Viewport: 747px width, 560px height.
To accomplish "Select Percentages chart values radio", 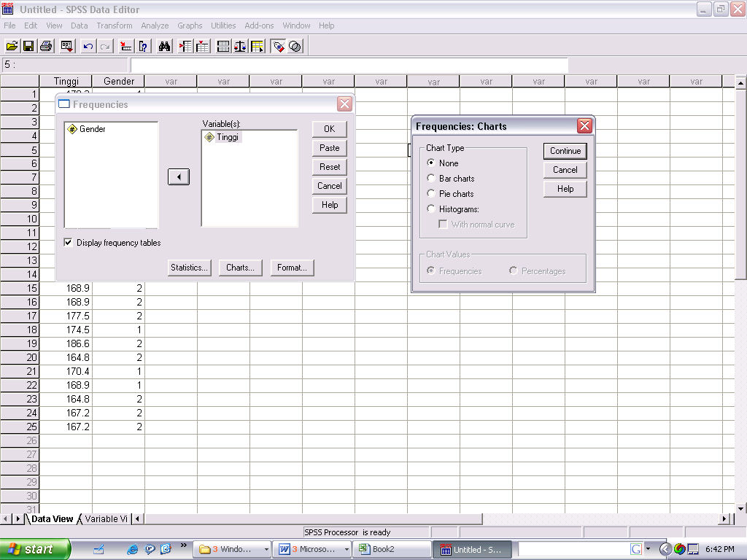I will (x=513, y=271).
